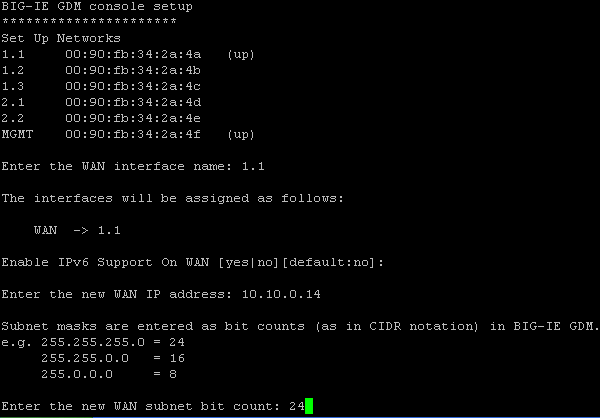Click the WAN subnet bit count value 24
Image resolution: width=600 pixels, height=418 pixels.
click(297, 406)
